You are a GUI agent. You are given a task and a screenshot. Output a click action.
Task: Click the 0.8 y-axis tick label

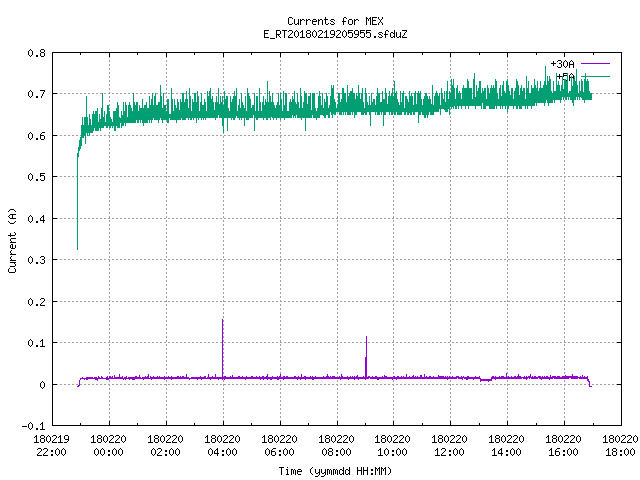[x=37, y=53]
